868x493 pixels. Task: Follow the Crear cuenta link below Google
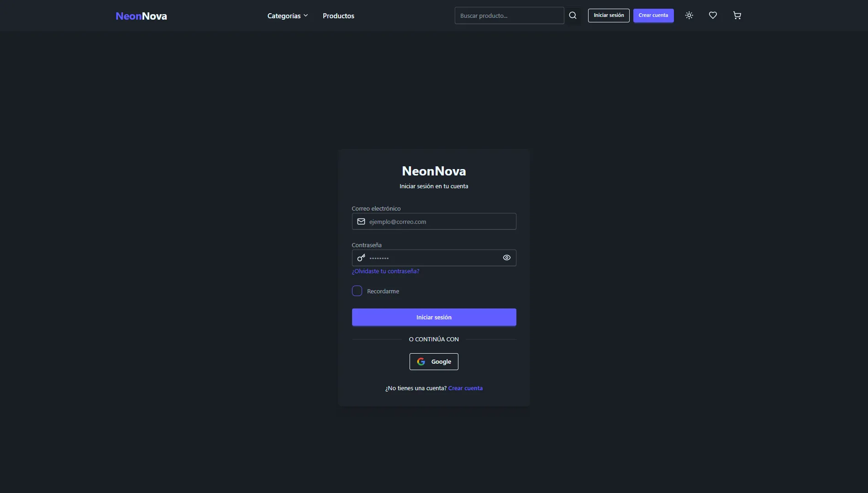(465, 388)
